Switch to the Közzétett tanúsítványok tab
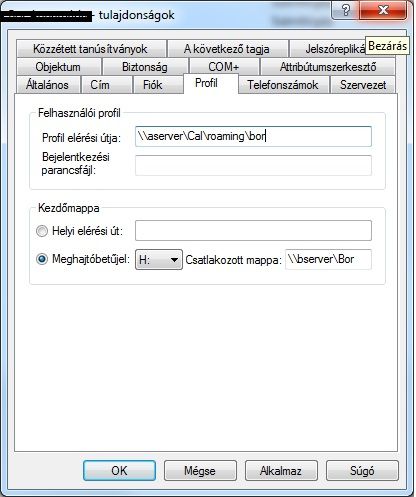The height and width of the screenshot is (497, 416). [x=91, y=49]
